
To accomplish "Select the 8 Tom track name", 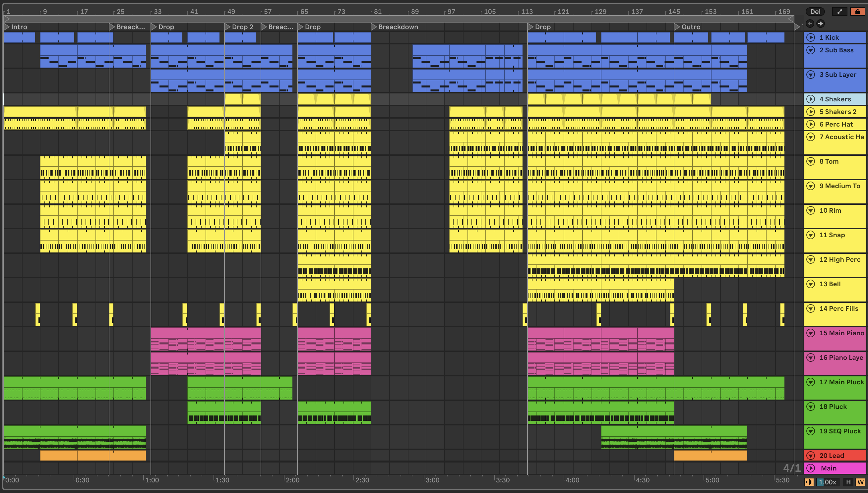I will [829, 161].
